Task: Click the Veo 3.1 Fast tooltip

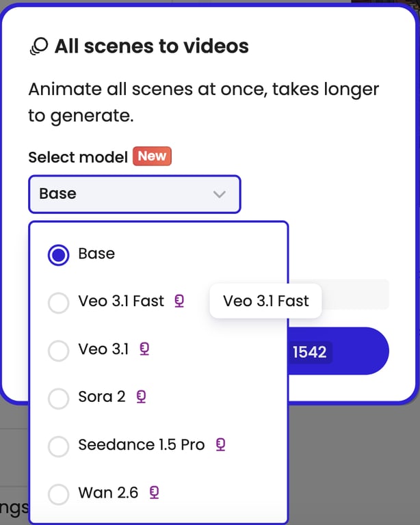Action: (266, 301)
